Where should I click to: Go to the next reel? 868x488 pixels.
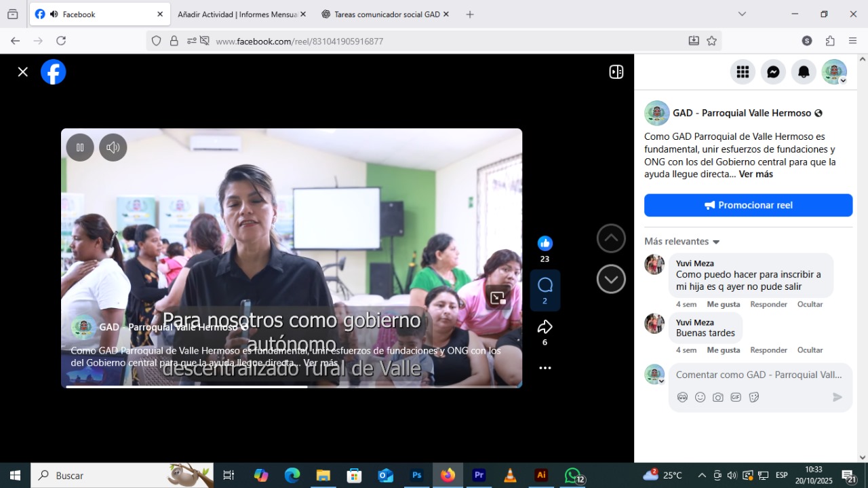tap(610, 279)
